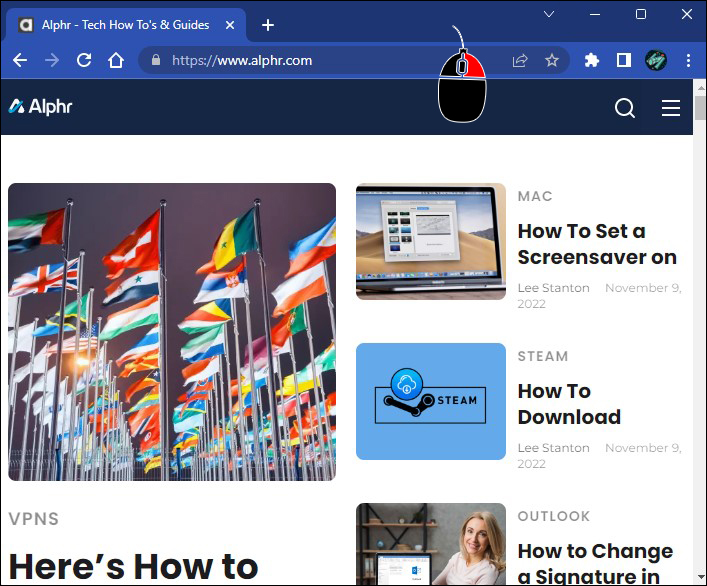Open the STEAM category link
Viewport: 707px width, 586px height.
[543, 356]
